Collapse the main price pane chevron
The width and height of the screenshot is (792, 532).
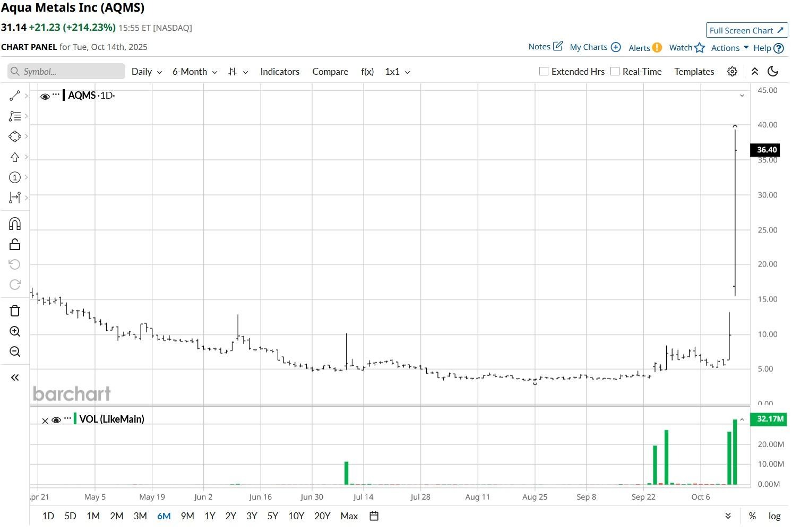pos(742,96)
